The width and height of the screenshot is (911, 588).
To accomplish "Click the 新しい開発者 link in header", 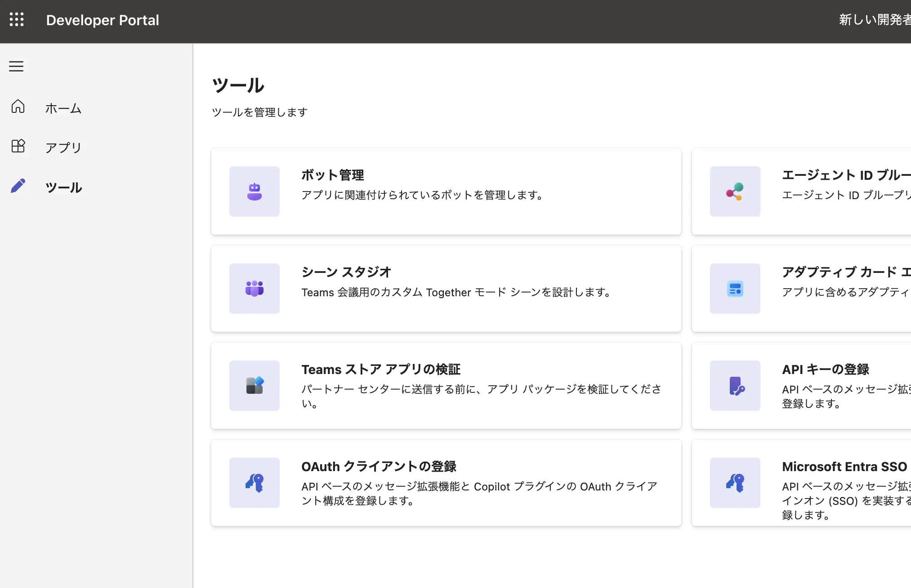I will pyautogui.click(x=875, y=19).
